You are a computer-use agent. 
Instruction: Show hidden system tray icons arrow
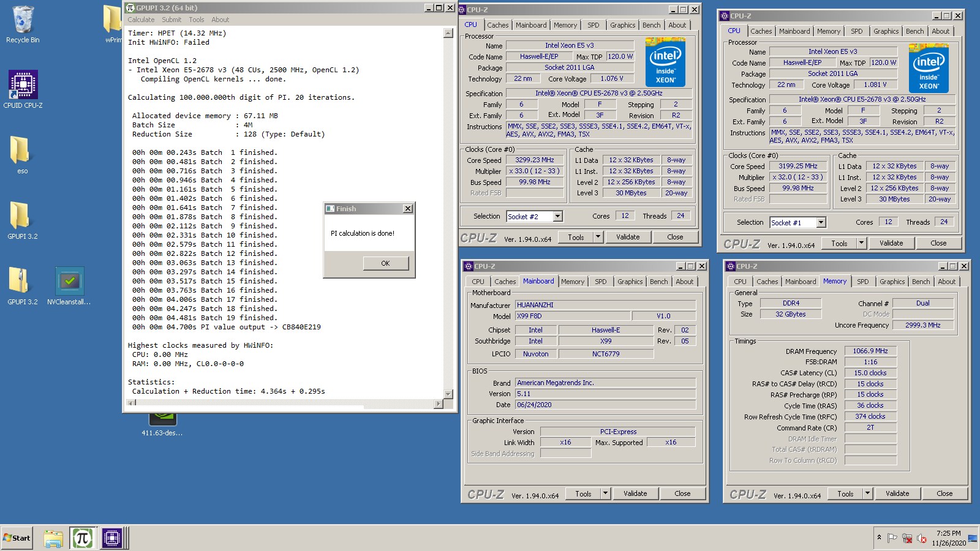pos(879,538)
